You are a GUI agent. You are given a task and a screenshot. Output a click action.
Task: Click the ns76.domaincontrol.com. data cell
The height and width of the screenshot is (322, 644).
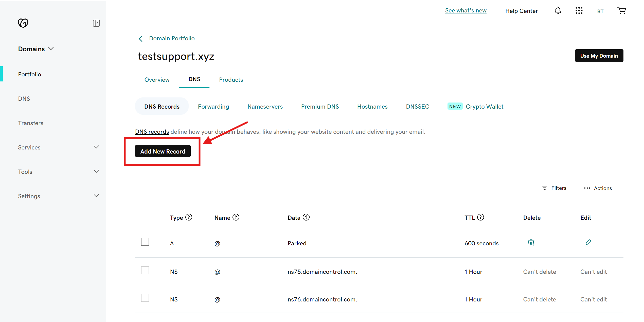click(x=322, y=299)
